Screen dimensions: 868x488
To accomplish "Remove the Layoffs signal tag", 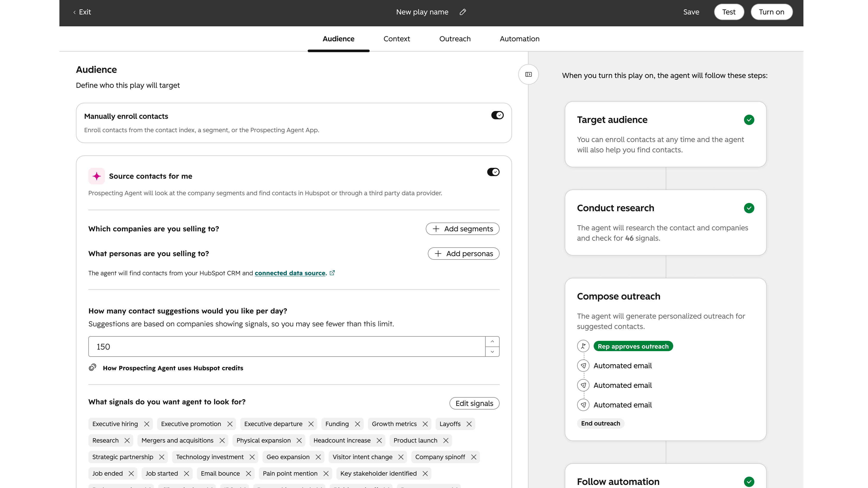I will pyautogui.click(x=469, y=424).
